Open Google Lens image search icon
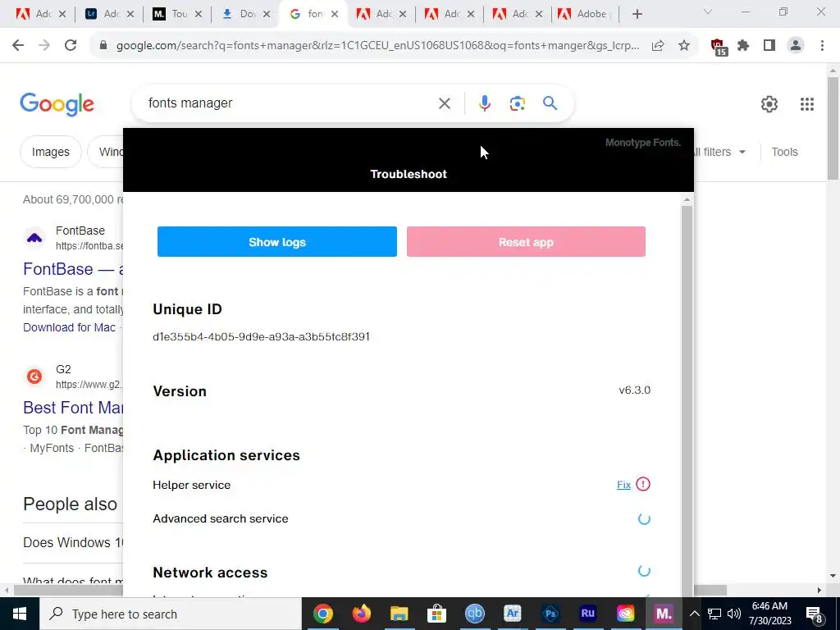The width and height of the screenshot is (840, 630). pyautogui.click(x=517, y=103)
